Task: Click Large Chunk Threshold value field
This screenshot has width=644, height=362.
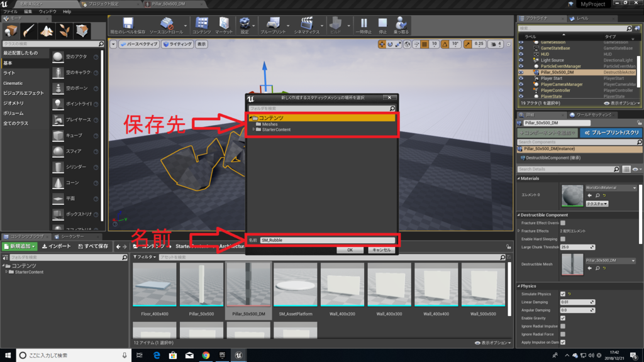Action: click(577, 247)
